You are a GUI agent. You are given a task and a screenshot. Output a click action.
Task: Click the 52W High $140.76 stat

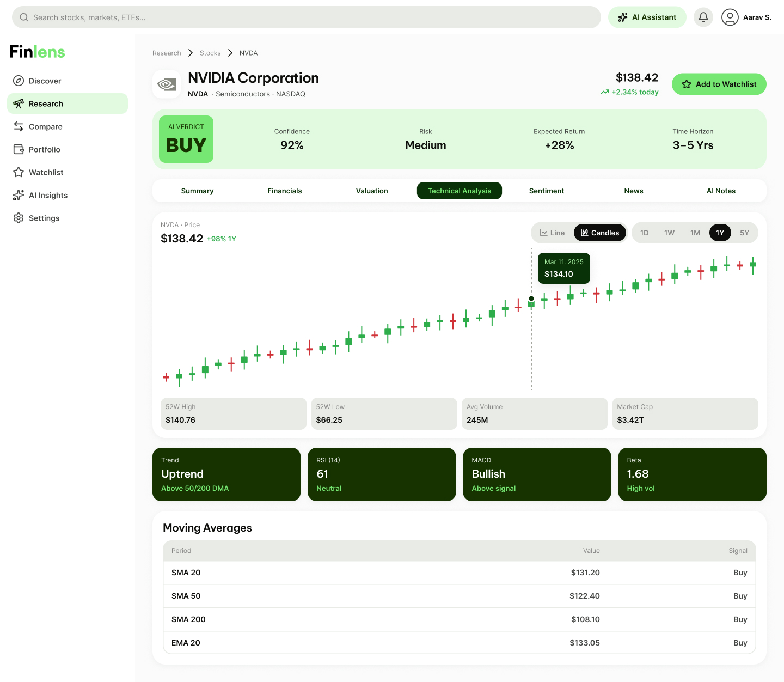(234, 414)
